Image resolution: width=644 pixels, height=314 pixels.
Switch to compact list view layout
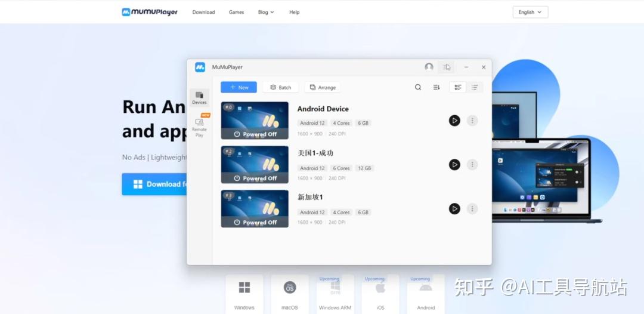pyautogui.click(x=475, y=87)
